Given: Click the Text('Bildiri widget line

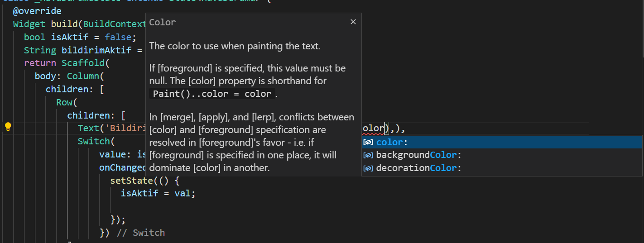Looking at the screenshot, I should [111, 129].
